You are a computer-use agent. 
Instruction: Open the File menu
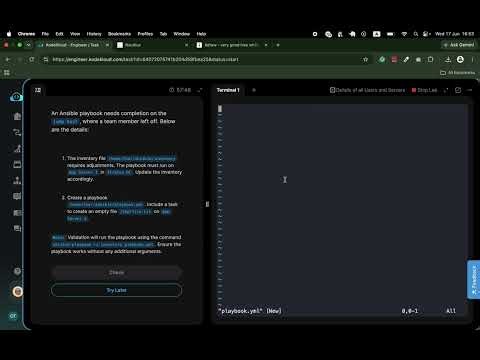[45, 34]
